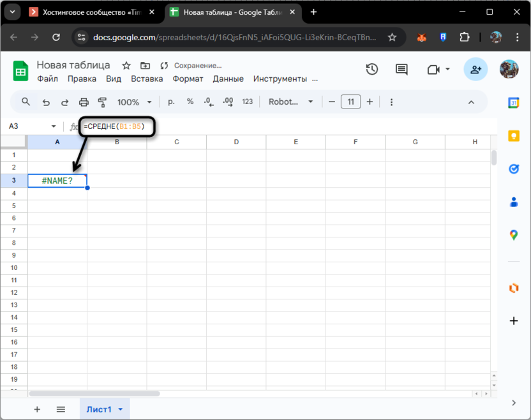Add a new sheet with the plus button

[x=37, y=409]
